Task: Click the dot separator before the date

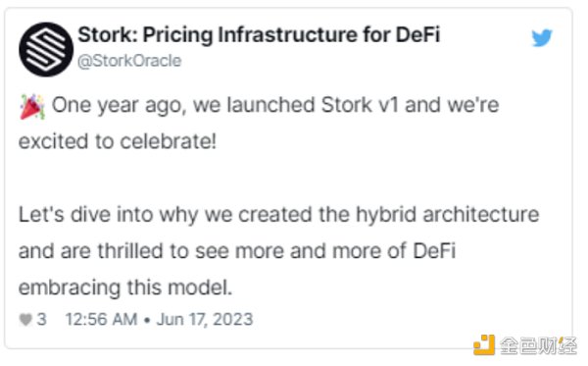Action: point(147,320)
